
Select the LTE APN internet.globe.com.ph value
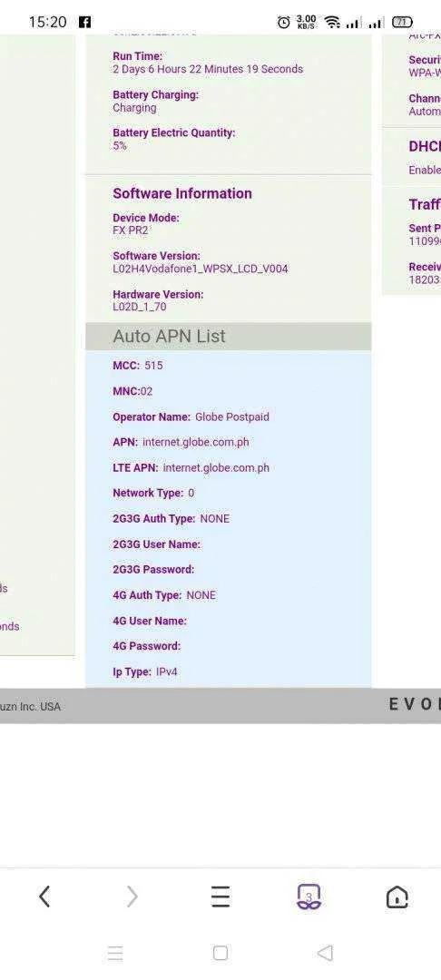click(x=216, y=468)
